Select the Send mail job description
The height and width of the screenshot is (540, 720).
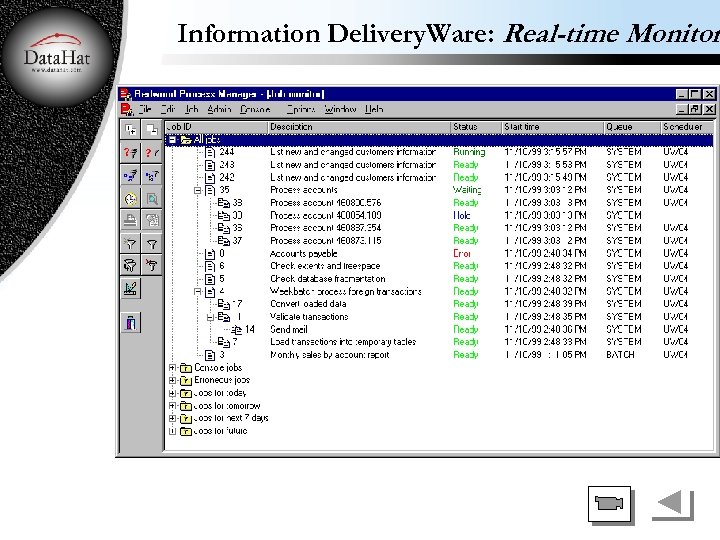[289, 330]
